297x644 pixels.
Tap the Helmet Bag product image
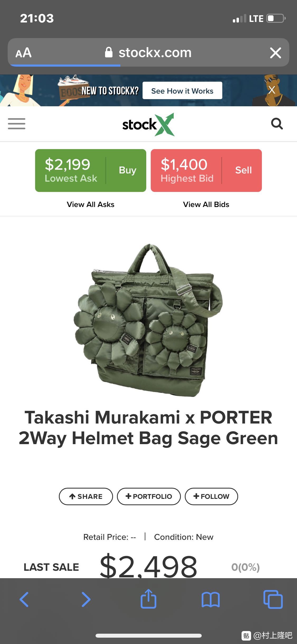148,320
